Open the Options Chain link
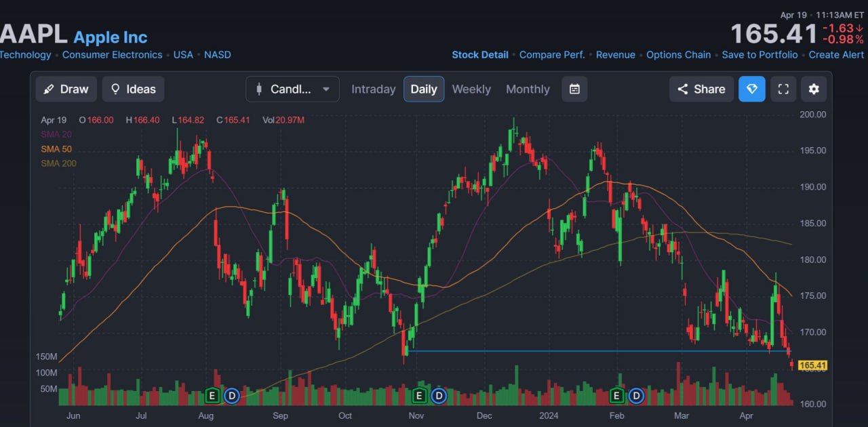The height and width of the screenshot is (427, 868). [x=679, y=55]
